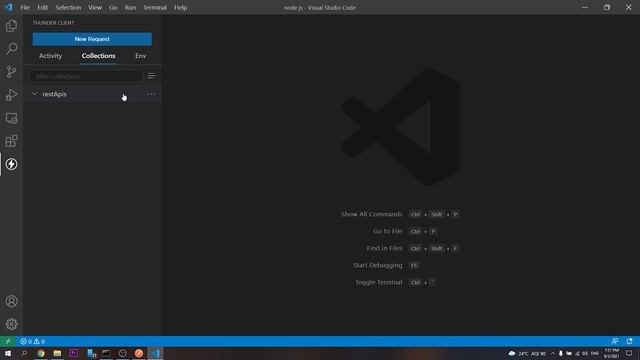Switch to the Collections tab
The image size is (640, 360).
[x=98, y=56]
